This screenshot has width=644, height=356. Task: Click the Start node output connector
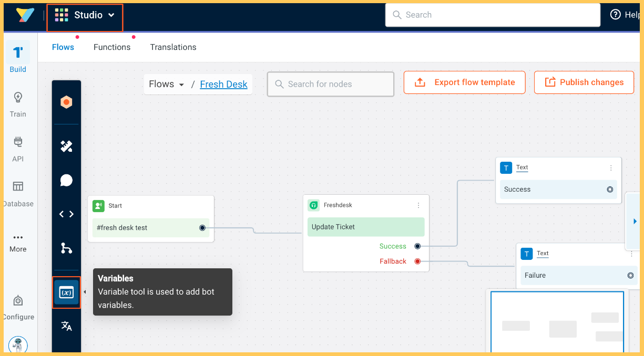[x=202, y=228]
